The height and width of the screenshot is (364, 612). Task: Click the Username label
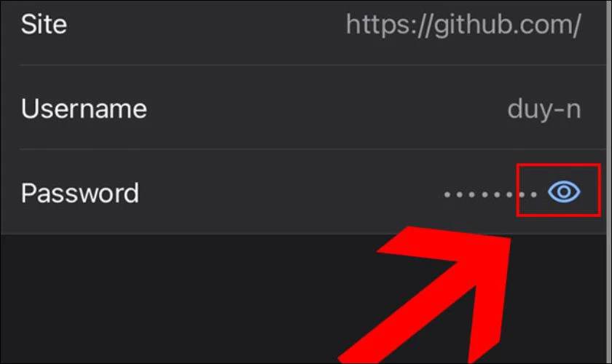click(84, 108)
